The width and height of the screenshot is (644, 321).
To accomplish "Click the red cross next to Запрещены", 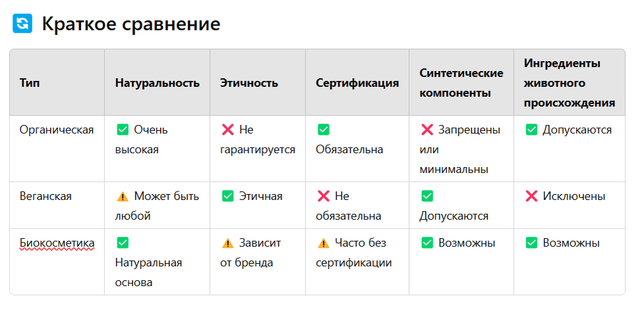I will tap(427, 130).
